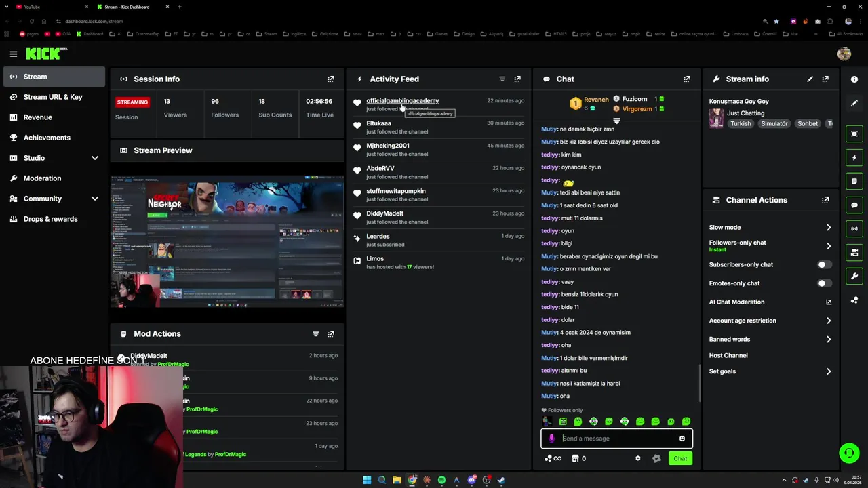Open Stream URL & Key page
The height and width of the screenshot is (488, 868).
54,97
